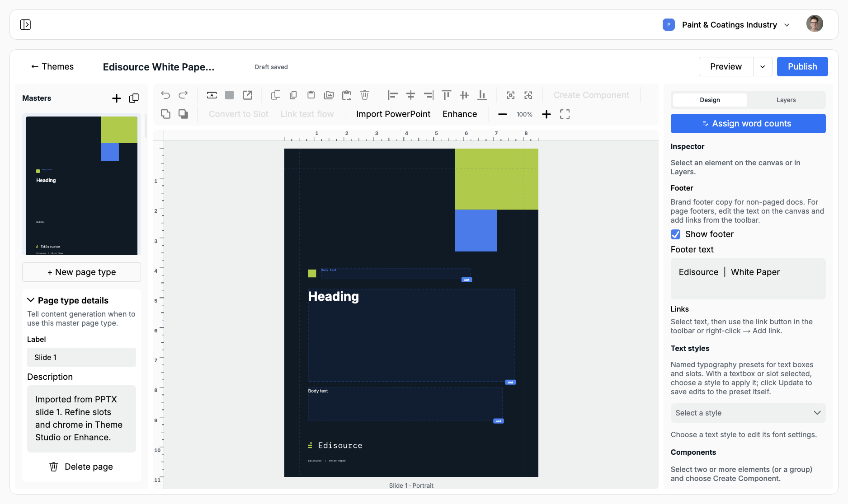Collapse the Page type details section

(68, 300)
